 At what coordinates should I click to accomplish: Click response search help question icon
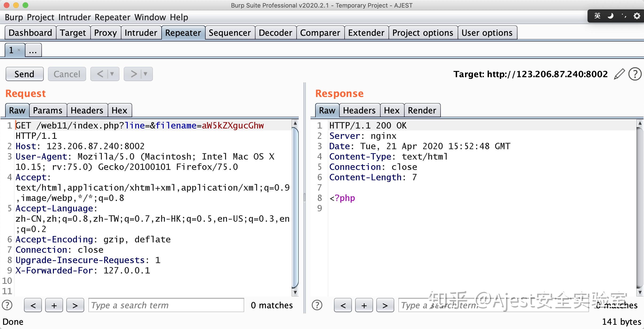pyautogui.click(x=317, y=305)
